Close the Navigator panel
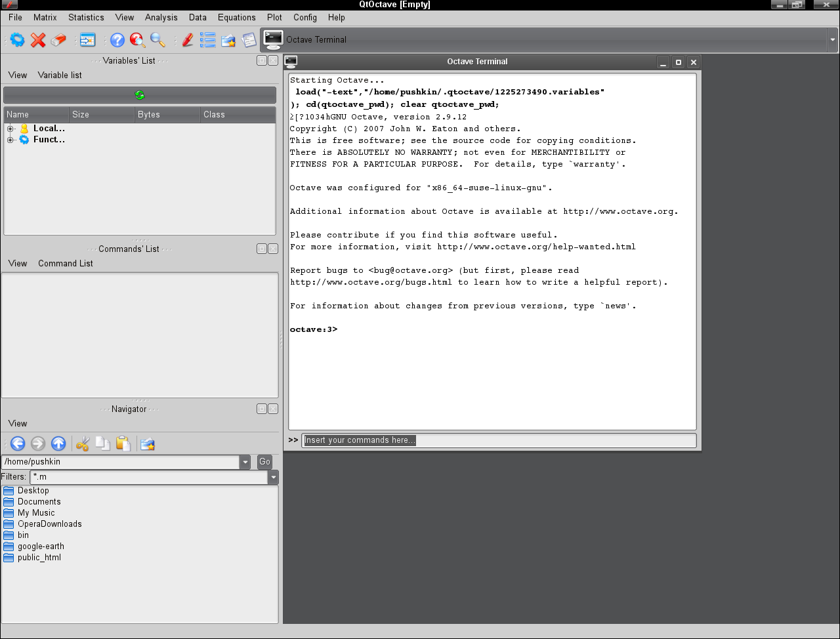Image resolution: width=840 pixels, height=639 pixels. (273, 409)
